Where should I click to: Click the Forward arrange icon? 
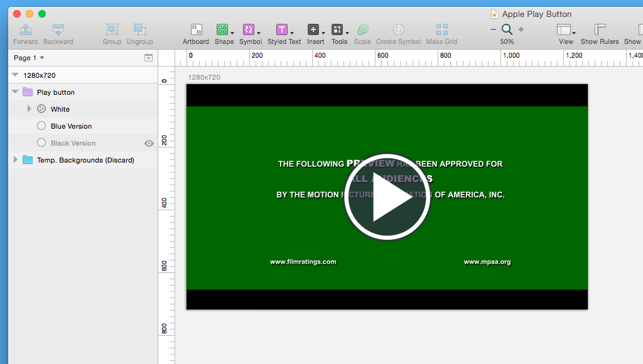(25, 29)
